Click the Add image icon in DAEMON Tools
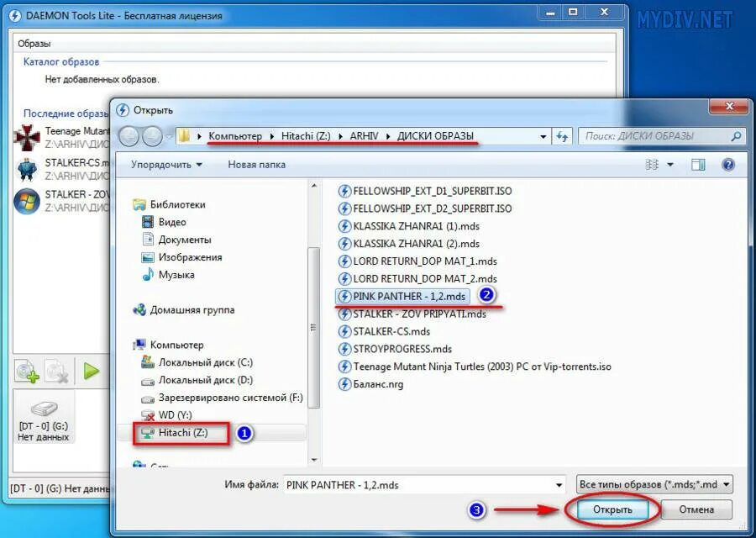This screenshot has width=756, height=538. 27,372
